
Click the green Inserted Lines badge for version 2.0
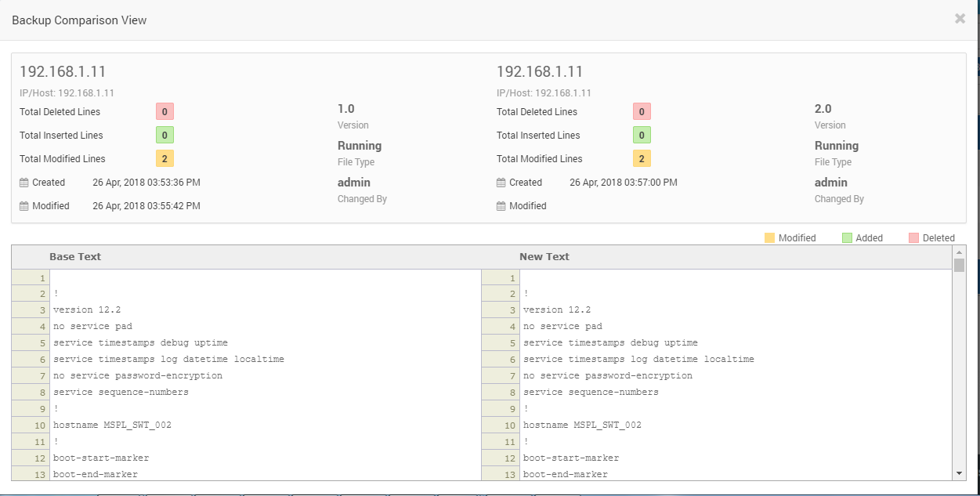pos(642,136)
